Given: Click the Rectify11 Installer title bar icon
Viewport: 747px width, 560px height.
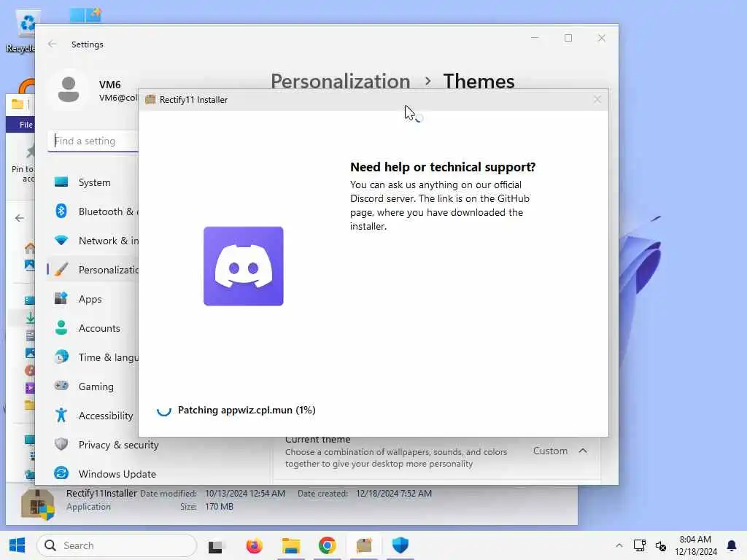Looking at the screenshot, I should tap(150, 99).
